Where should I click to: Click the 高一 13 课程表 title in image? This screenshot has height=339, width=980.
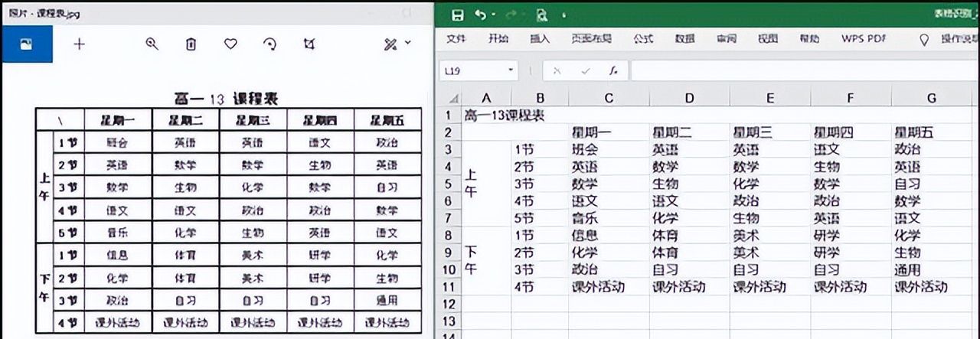click(227, 98)
